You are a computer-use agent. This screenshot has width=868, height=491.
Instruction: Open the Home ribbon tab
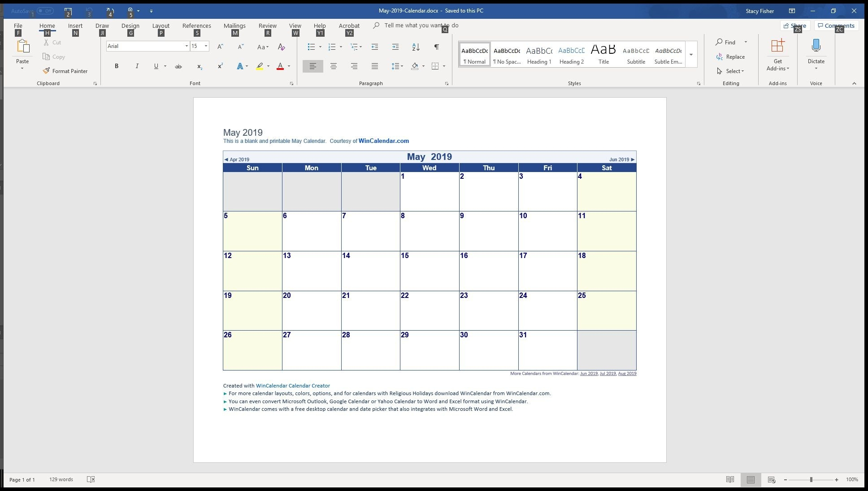pos(47,25)
